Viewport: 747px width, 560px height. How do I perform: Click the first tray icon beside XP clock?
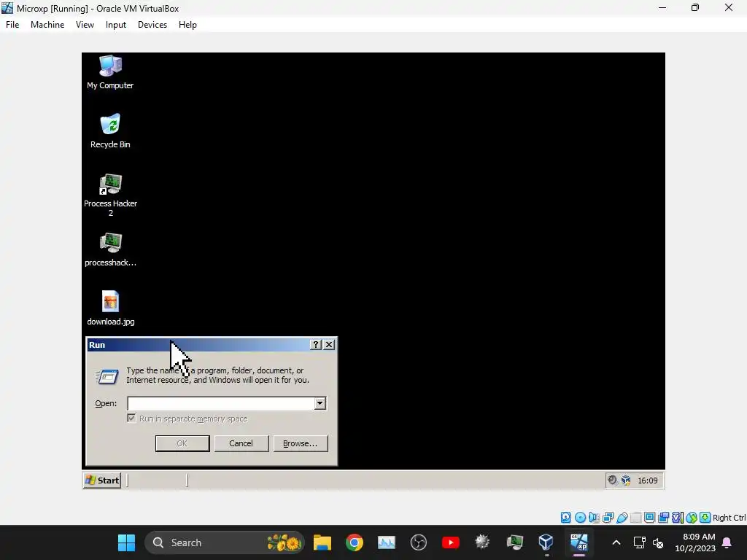[612, 480]
